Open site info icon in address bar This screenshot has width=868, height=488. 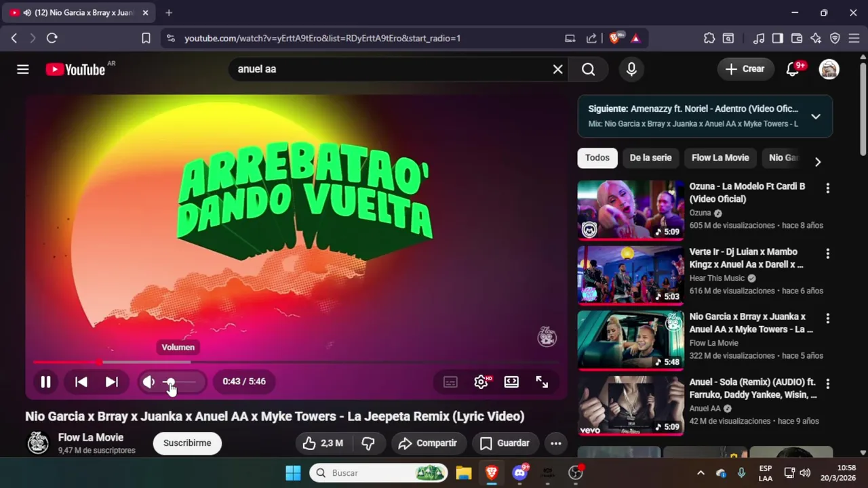[x=170, y=39]
